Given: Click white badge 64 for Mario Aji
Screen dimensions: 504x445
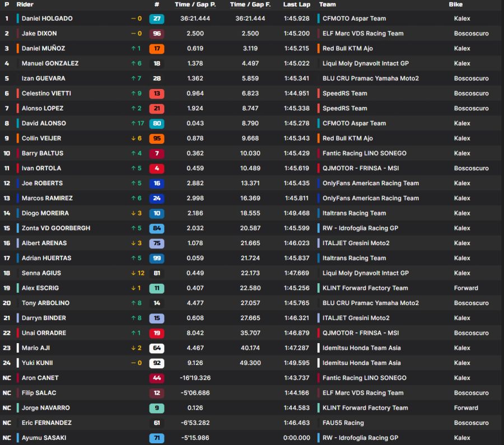Looking at the screenshot, I should [157, 348].
